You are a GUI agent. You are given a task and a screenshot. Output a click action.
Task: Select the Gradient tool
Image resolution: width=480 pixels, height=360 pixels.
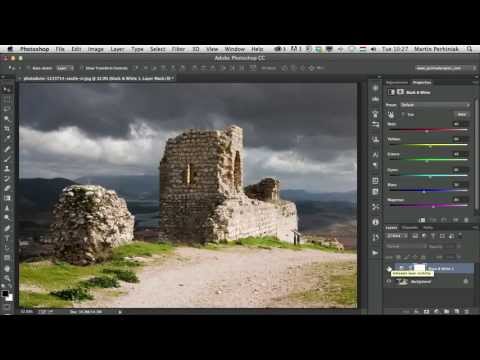tap(7, 198)
